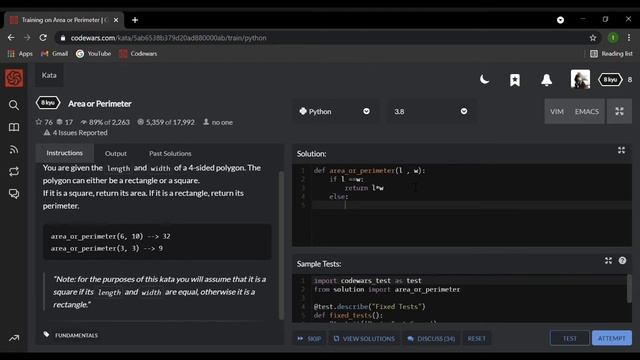The image size is (640, 360).
Task: Click VIEW SOLUTIONS button
Action: pos(364,338)
